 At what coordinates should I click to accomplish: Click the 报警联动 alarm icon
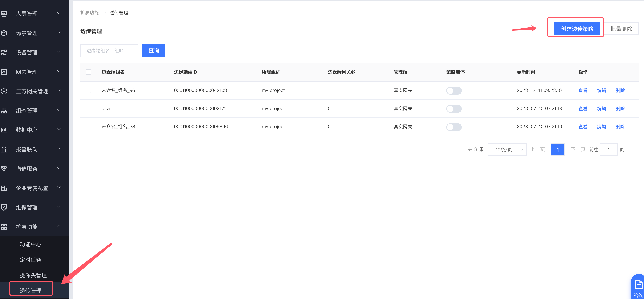point(4,149)
